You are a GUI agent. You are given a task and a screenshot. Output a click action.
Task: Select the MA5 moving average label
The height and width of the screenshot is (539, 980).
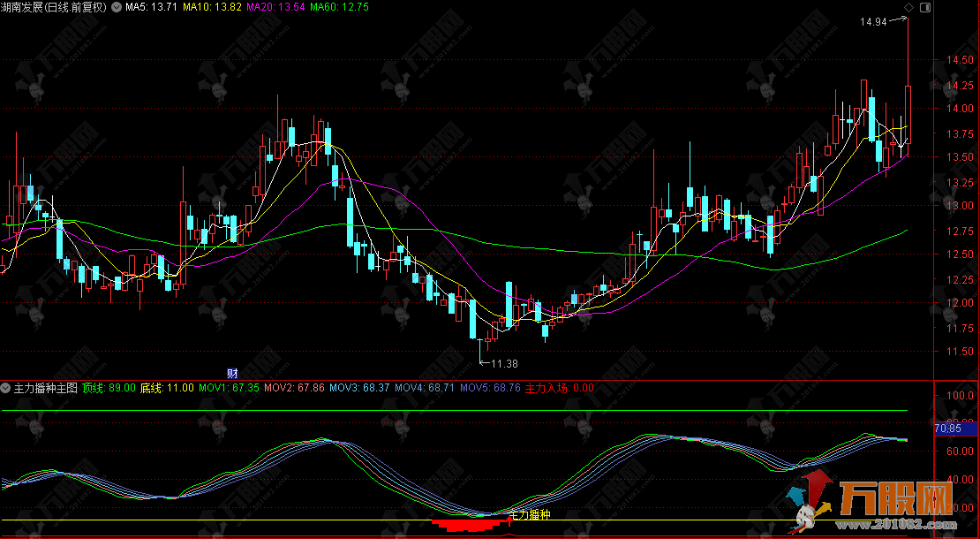[152, 7]
